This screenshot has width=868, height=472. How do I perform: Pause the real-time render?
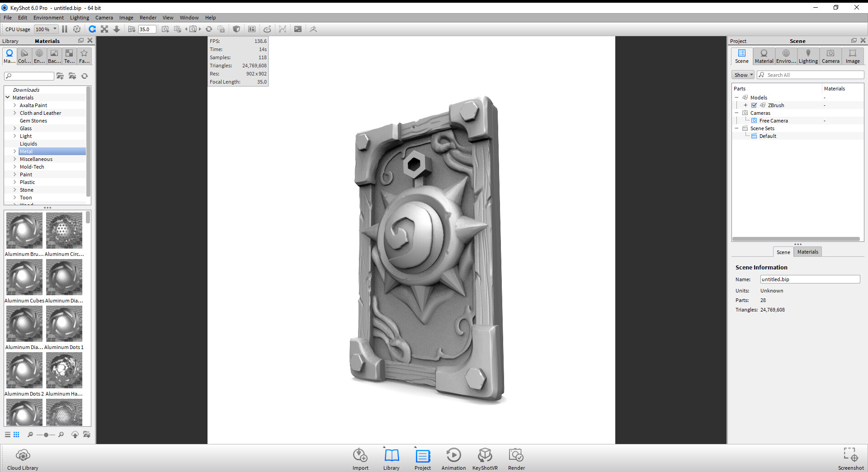[x=65, y=29]
